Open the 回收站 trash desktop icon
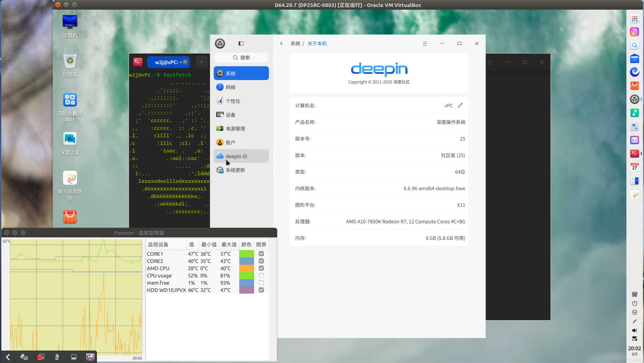644x363 pixels. [x=70, y=65]
